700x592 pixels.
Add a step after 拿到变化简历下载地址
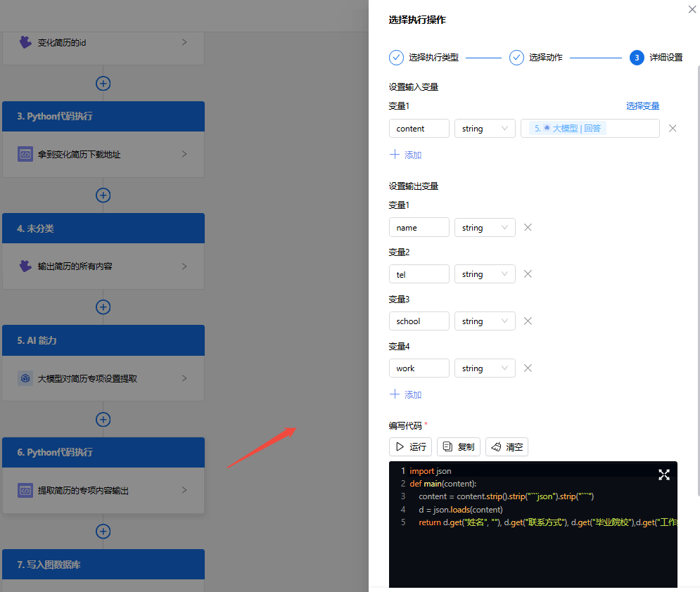coord(103,195)
